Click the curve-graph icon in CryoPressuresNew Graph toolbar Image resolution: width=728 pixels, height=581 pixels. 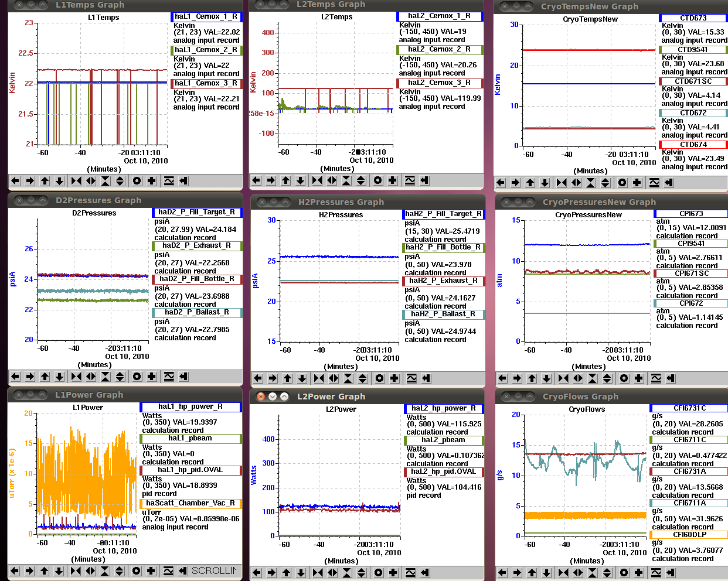point(656,378)
